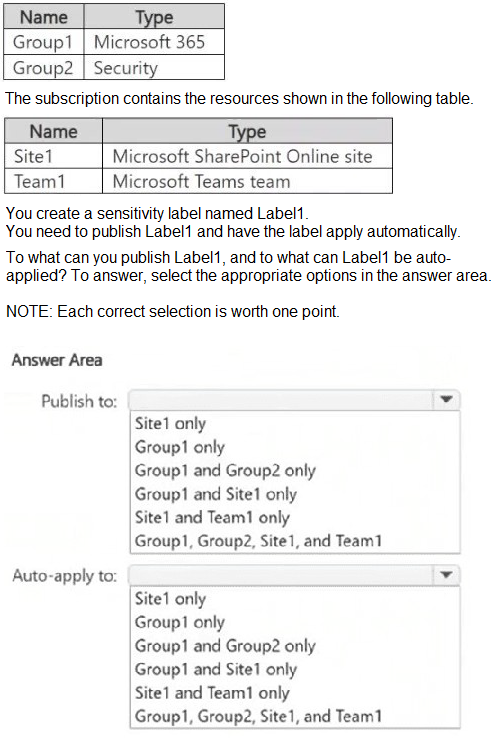Pick 'Group1, Group2, Site1, and Team1' under Auto-apply to

[258, 716]
